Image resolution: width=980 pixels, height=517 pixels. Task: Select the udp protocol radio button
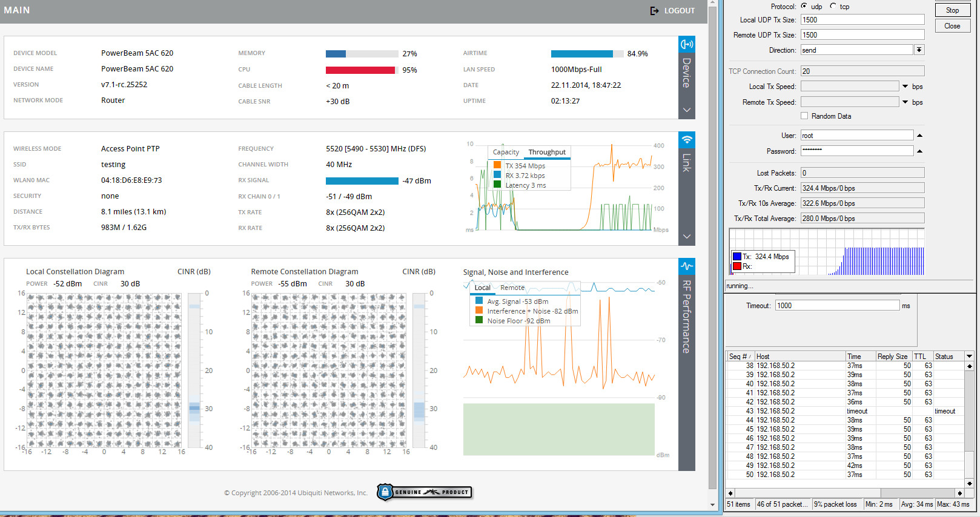pyautogui.click(x=804, y=6)
